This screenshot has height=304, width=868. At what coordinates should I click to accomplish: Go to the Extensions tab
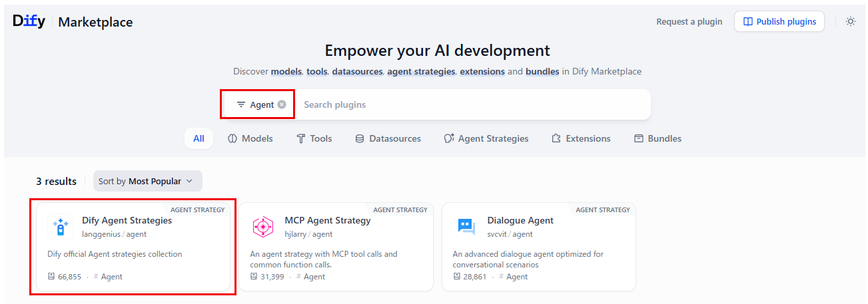pos(582,138)
